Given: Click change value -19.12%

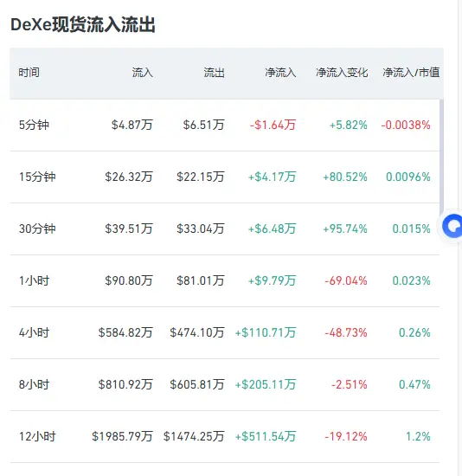Looking at the screenshot, I should (x=346, y=436).
